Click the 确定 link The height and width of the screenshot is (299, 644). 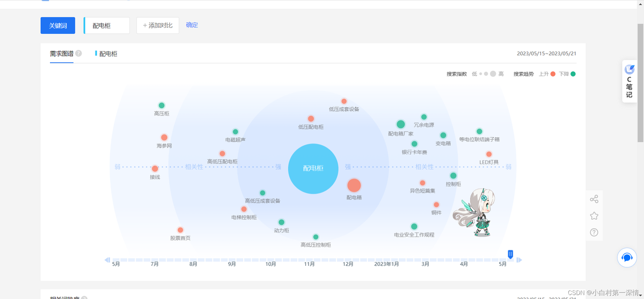[x=192, y=25]
